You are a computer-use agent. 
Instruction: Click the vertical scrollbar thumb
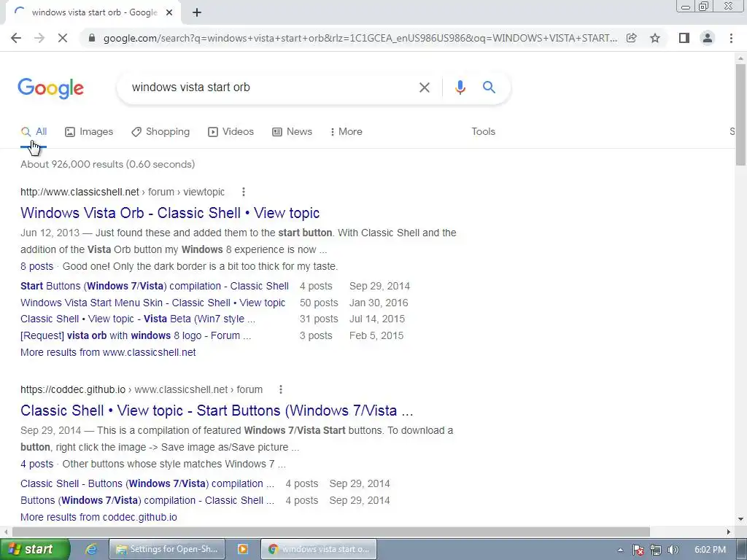click(740, 114)
